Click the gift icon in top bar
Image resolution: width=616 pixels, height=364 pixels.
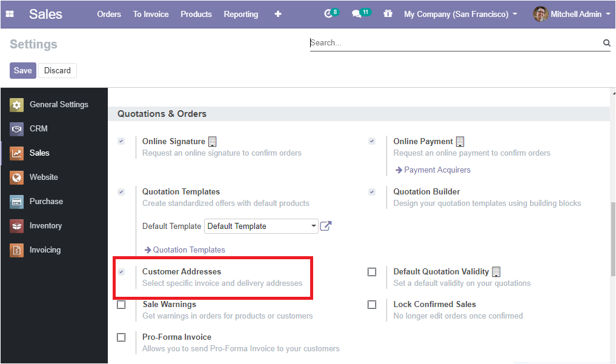click(x=388, y=14)
